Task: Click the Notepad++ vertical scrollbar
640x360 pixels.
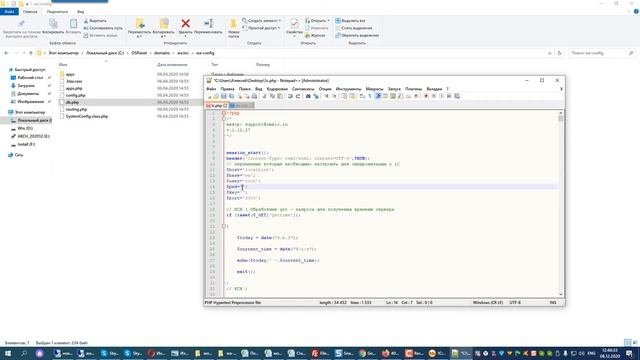Action: pyautogui.click(x=561, y=203)
